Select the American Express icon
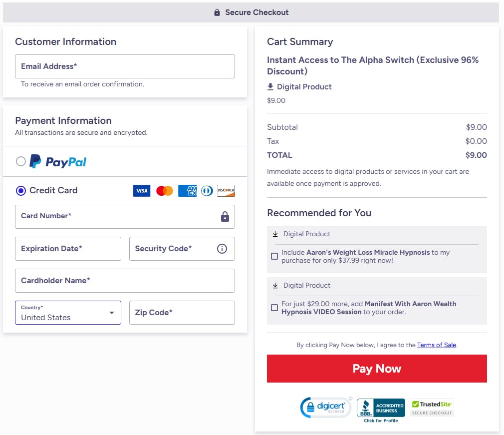The image size is (504, 435). click(187, 190)
